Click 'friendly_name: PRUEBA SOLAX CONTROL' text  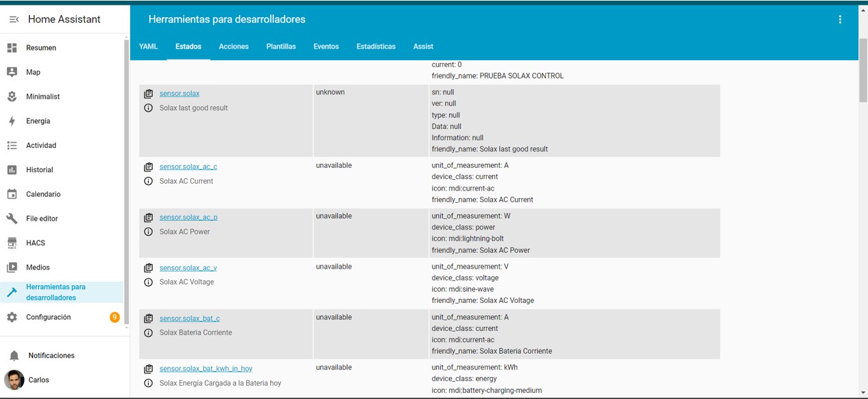pos(498,76)
